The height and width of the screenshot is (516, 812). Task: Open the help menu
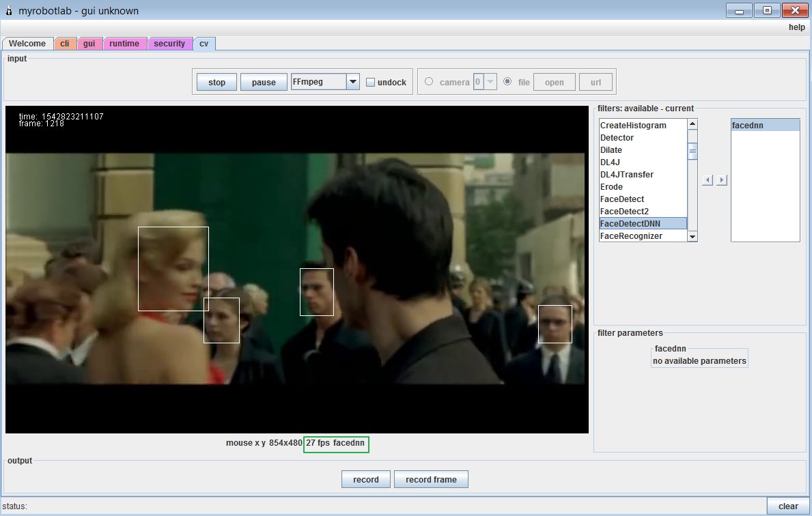pyautogui.click(x=797, y=27)
